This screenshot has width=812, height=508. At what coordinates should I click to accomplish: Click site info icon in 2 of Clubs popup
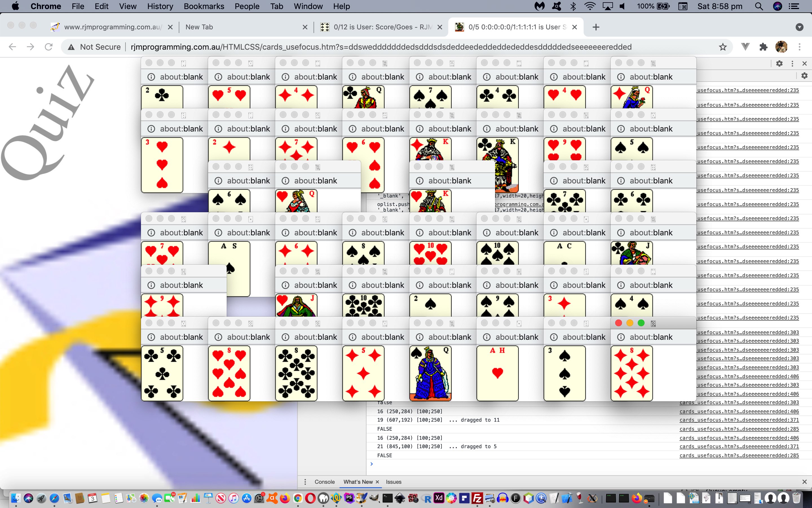pyautogui.click(x=151, y=77)
